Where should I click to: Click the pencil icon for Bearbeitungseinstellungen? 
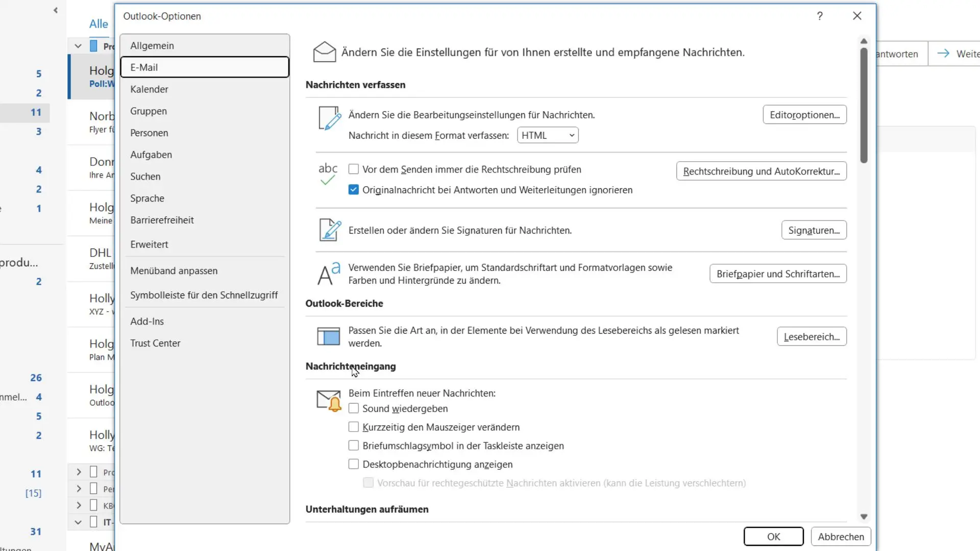(329, 117)
